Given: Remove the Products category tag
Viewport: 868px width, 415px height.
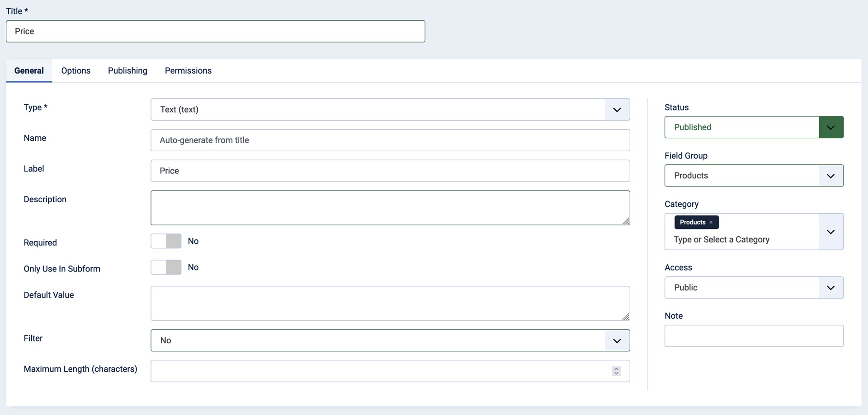Looking at the screenshot, I should pos(711,222).
